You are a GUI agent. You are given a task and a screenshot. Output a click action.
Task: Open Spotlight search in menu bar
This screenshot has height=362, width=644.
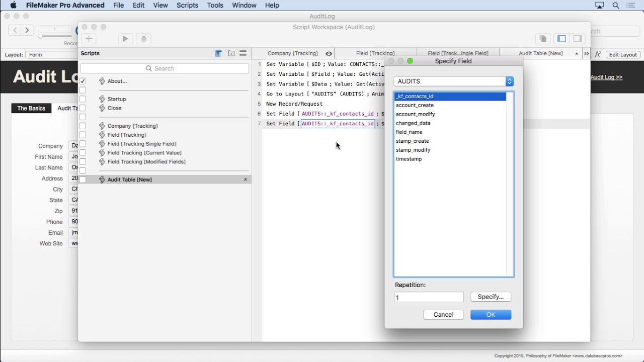(616, 5)
